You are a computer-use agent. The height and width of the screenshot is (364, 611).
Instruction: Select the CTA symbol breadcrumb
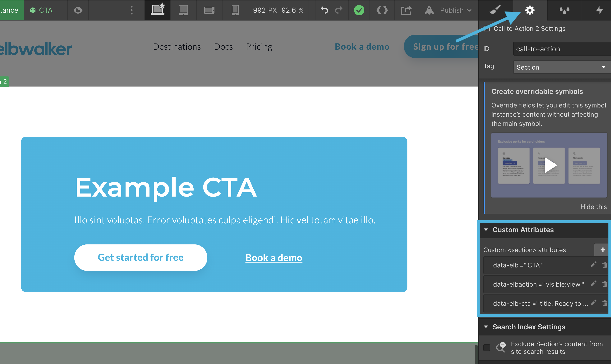[41, 10]
